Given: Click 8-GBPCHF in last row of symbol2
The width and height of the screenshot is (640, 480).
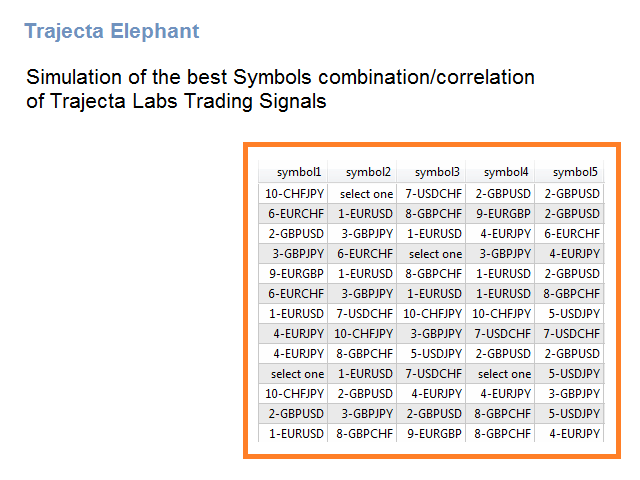Looking at the screenshot, I should coord(362,434).
